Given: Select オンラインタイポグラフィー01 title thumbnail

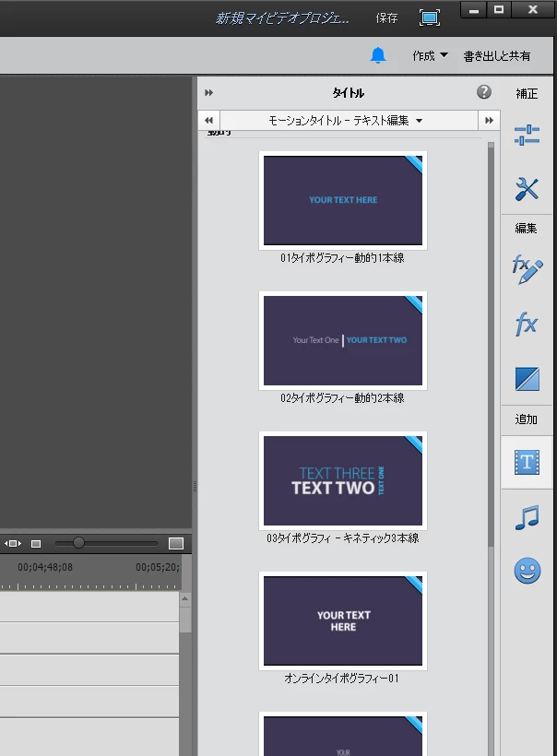Looking at the screenshot, I should (343, 621).
